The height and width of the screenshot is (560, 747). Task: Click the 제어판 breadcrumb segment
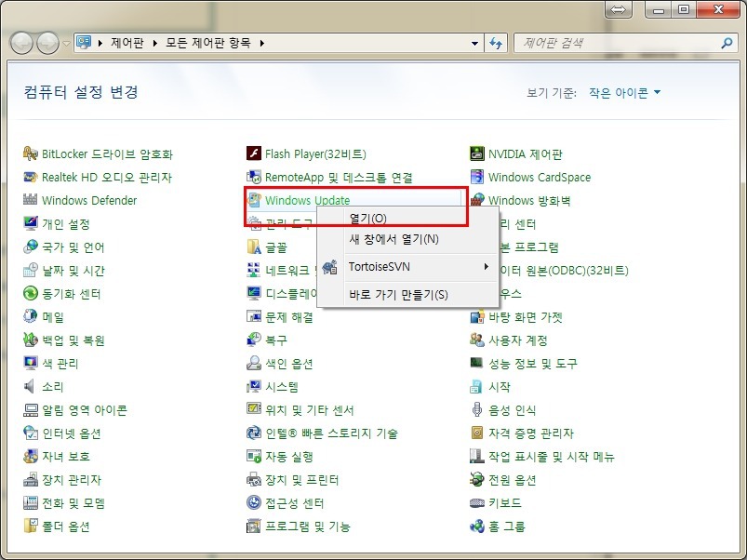(127, 43)
